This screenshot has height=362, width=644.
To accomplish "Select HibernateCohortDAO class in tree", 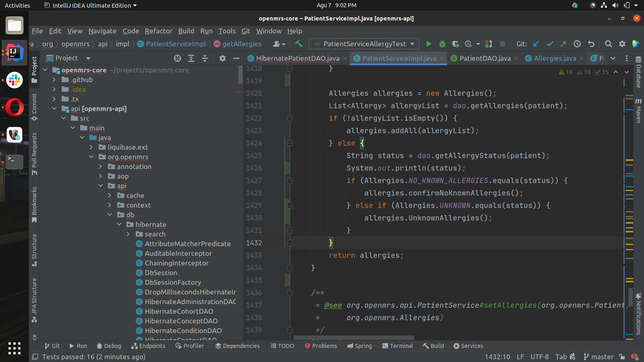I will click(179, 311).
